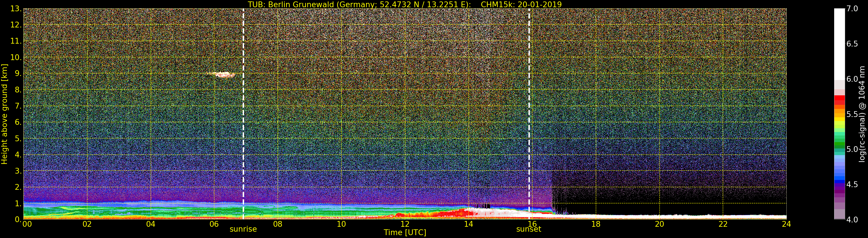Select the '8.' height axis tick label
The width and height of the screenshot is (868, 238).
pos(18,90)
